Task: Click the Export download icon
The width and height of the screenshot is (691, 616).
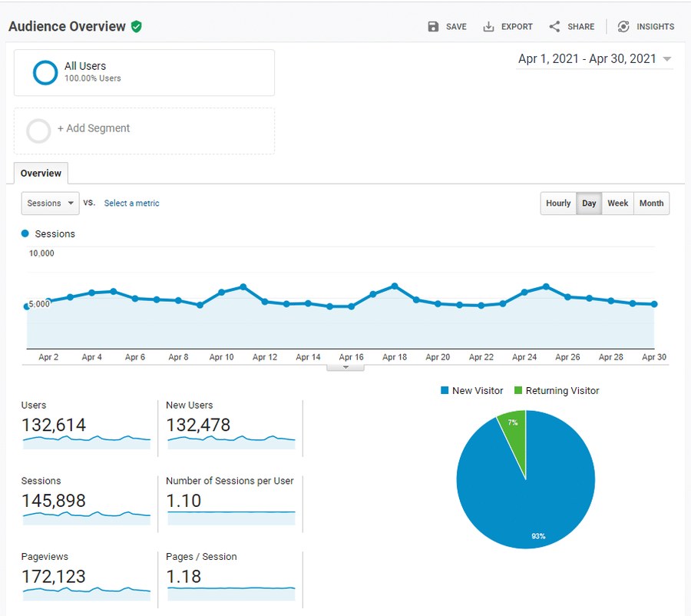Action: pyautogui.click(x=488, y=27)
